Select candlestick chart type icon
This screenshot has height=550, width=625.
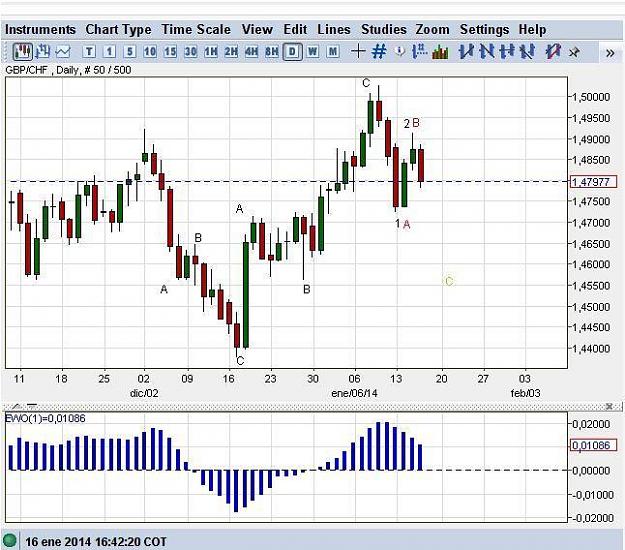pos(22,52)
